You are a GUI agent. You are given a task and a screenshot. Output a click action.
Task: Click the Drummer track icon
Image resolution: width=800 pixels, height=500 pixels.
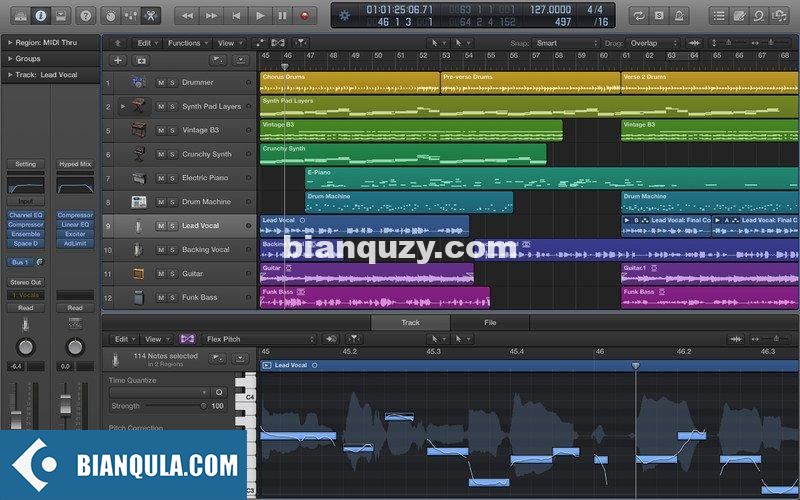pos(138,82)
